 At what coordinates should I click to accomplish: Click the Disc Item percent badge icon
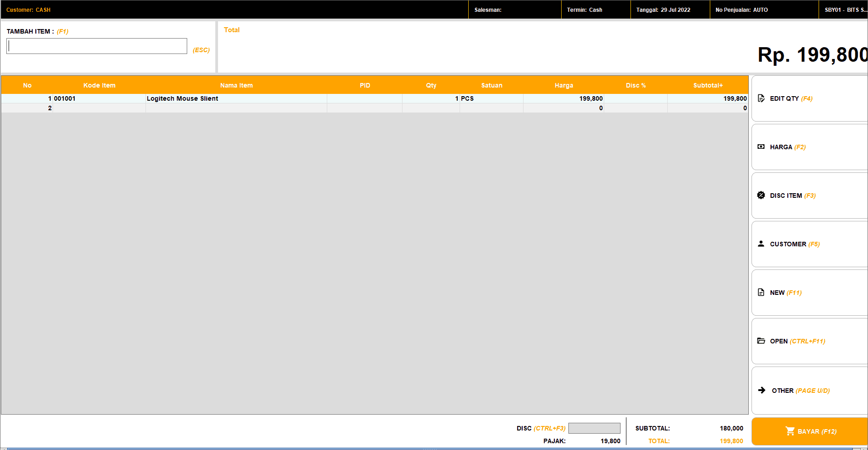pos(761,195)
